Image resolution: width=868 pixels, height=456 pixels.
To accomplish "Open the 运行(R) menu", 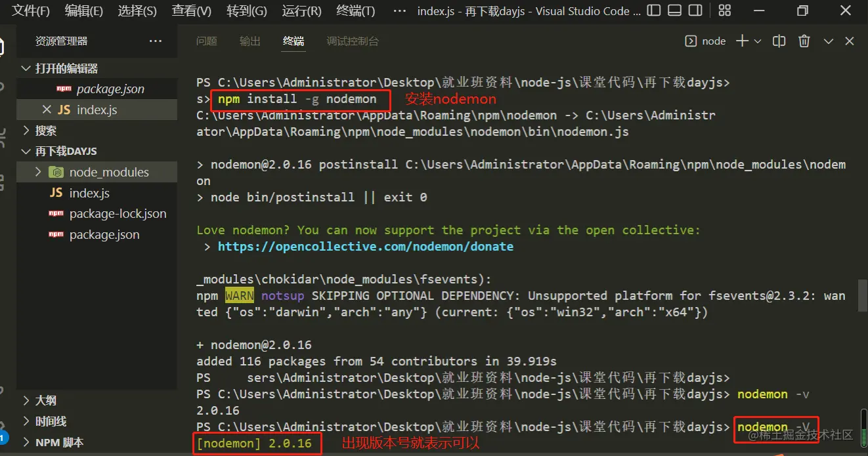I will point(301,11).
